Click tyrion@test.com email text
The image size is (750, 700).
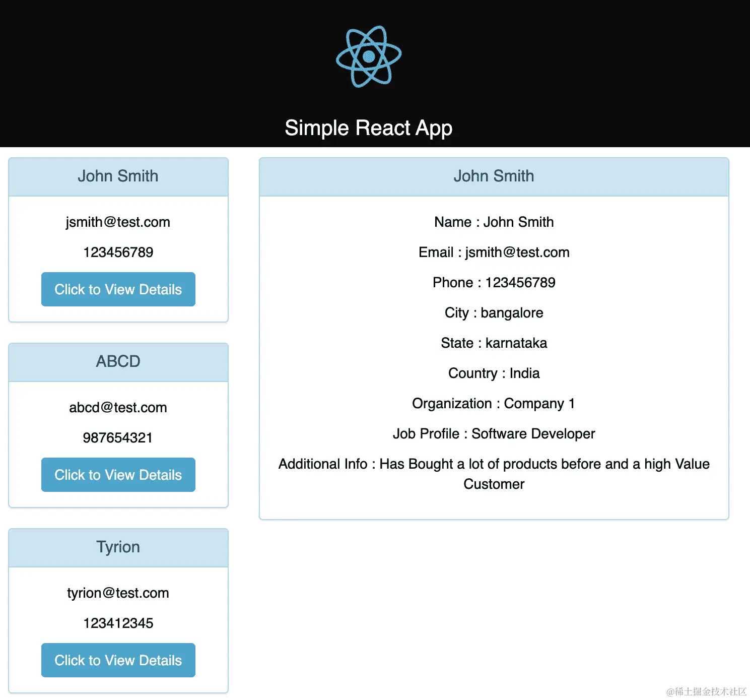118,593
